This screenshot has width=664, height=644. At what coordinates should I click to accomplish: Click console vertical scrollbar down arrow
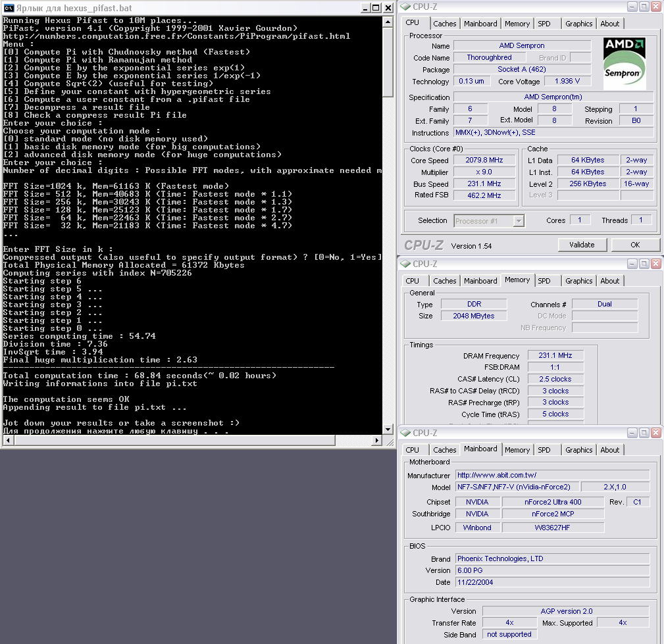388,430
